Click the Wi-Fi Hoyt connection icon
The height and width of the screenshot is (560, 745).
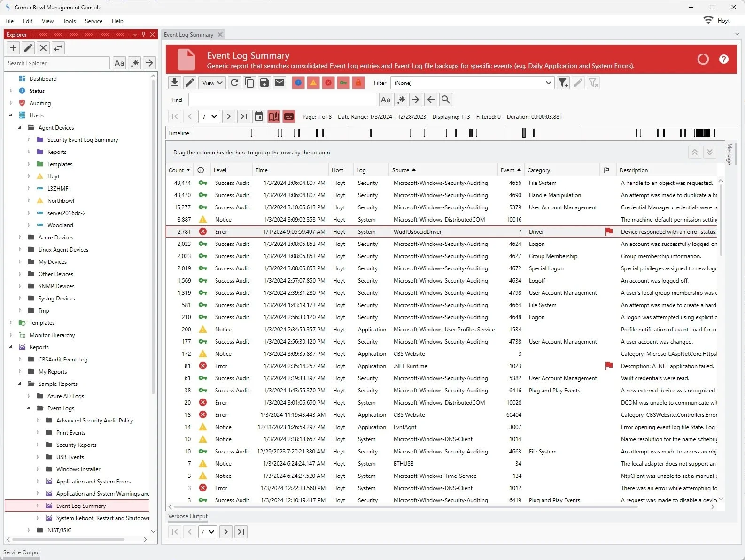[708, 20]
